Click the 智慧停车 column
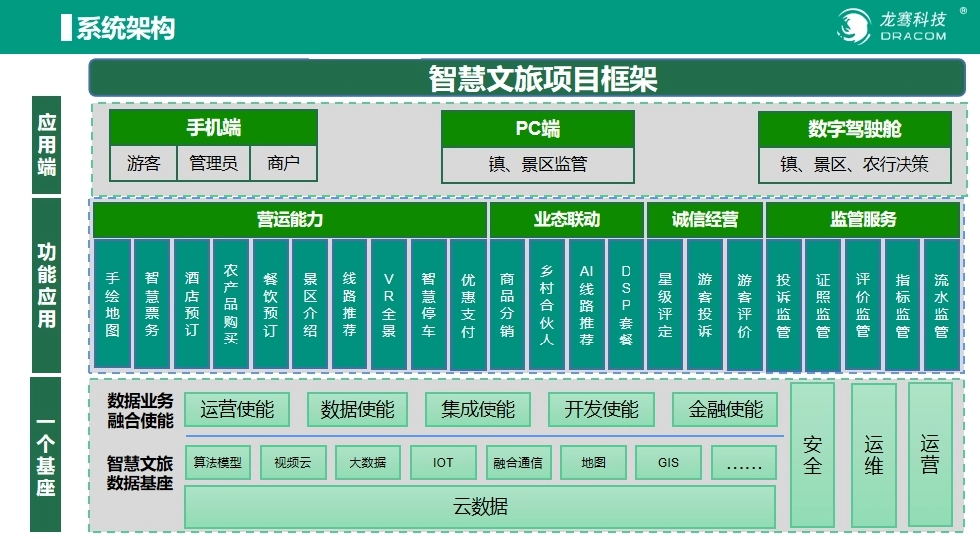The width and height of the screenshot is (980, 549). (x=428, y=304)
